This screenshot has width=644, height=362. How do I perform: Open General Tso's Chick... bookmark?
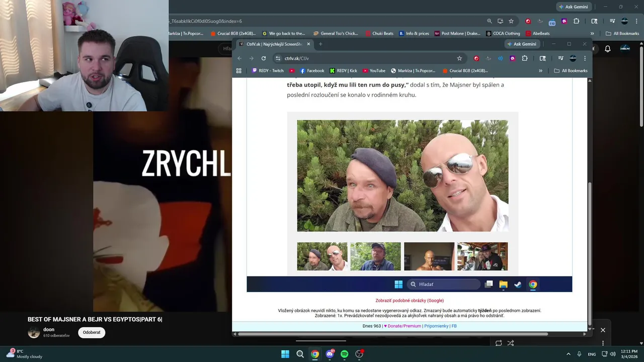pos(336,34)
